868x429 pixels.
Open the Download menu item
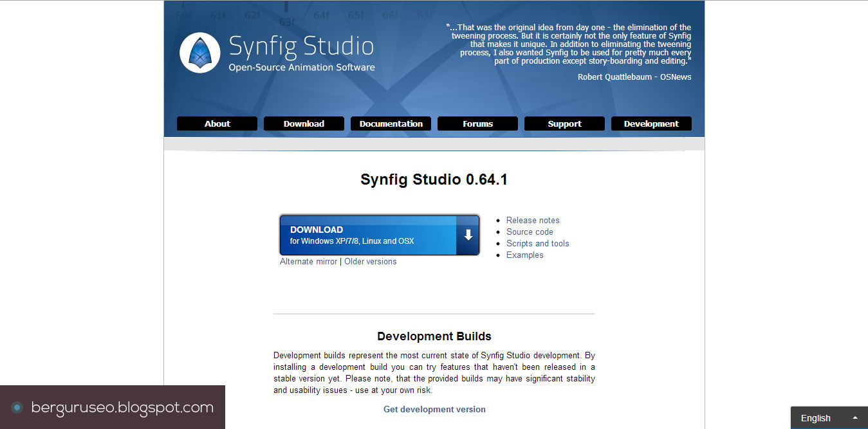[x=304, y=123]
